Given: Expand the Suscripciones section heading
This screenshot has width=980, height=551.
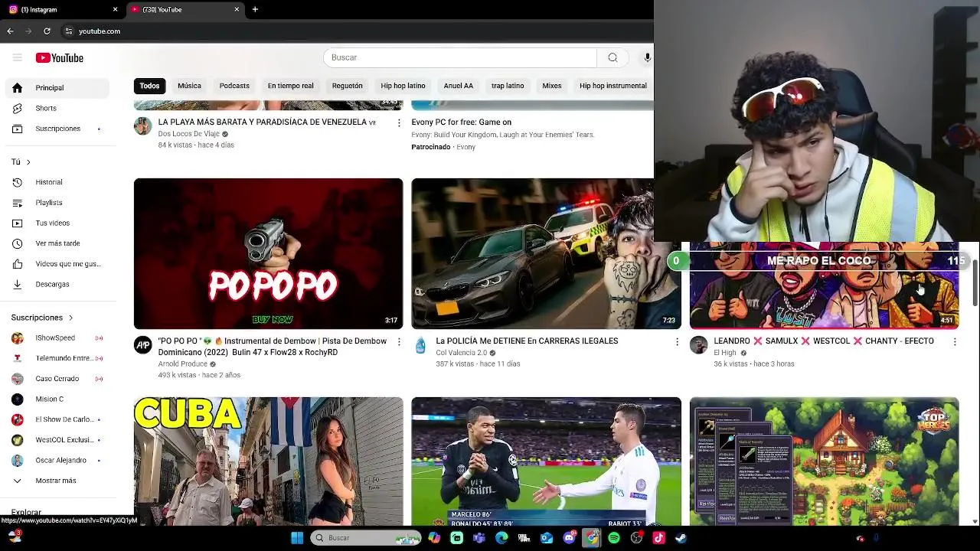Looking at the screenshot, I should coord(42,318).
